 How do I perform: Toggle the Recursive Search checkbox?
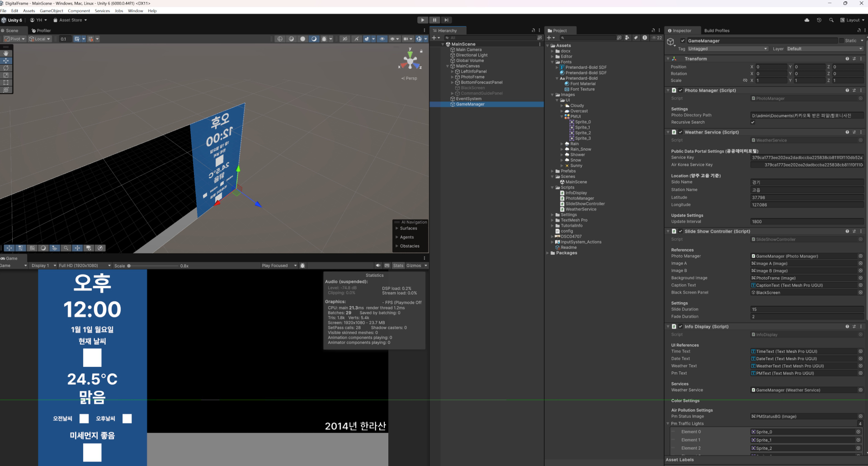tap(753, 122)
